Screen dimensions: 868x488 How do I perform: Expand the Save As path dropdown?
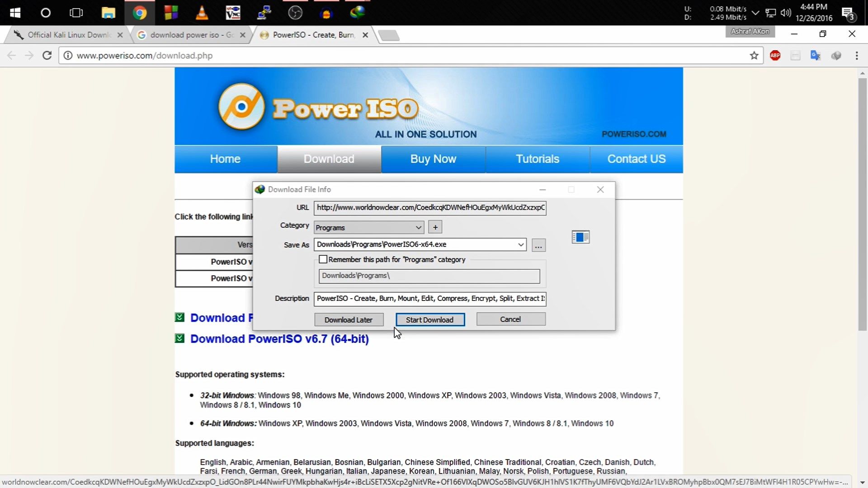coord(521,244)
